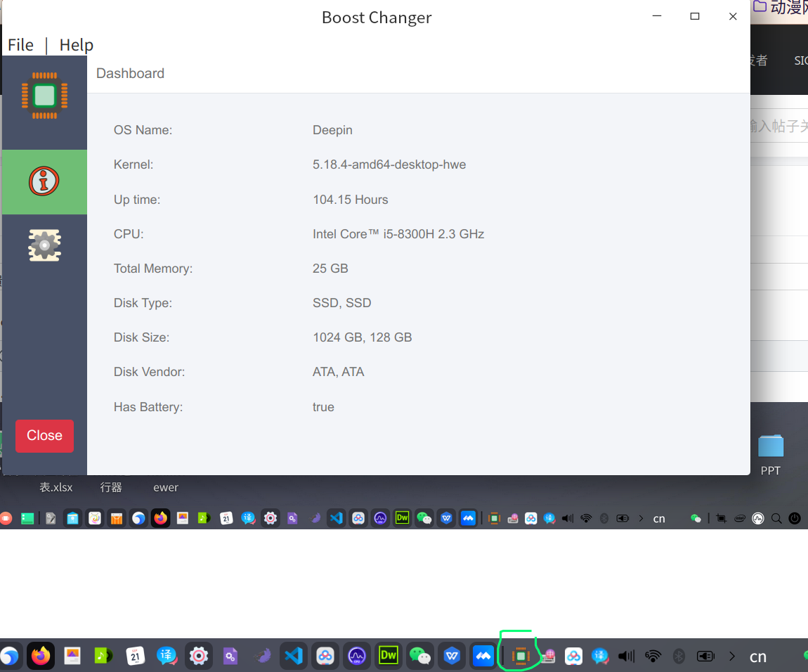The width and height of the screenshot is (808, 672).
Task: Open Visual Studio Code in the enlarged bottom dock strip
Action: pyautogui.click(x=294, y=656)
